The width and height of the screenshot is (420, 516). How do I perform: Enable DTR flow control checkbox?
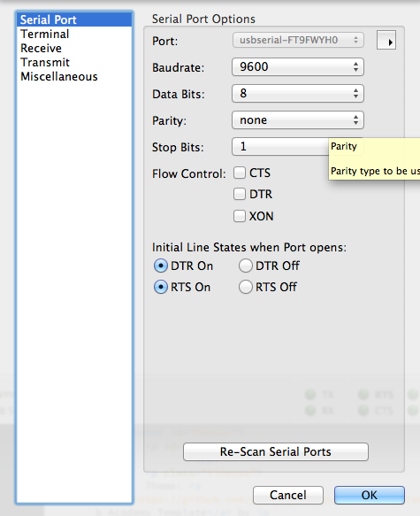pyautogui.click(x=240, y=194)
